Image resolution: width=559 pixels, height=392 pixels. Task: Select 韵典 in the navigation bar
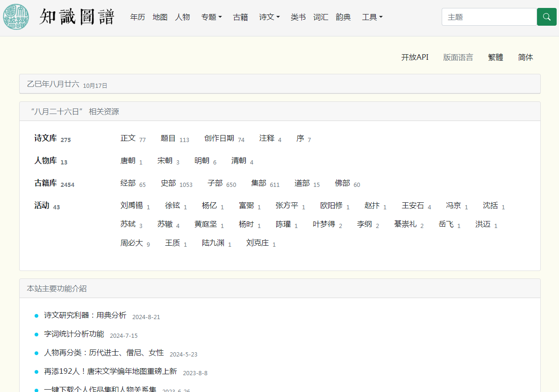pyautogui.click(x=343, y=17)
